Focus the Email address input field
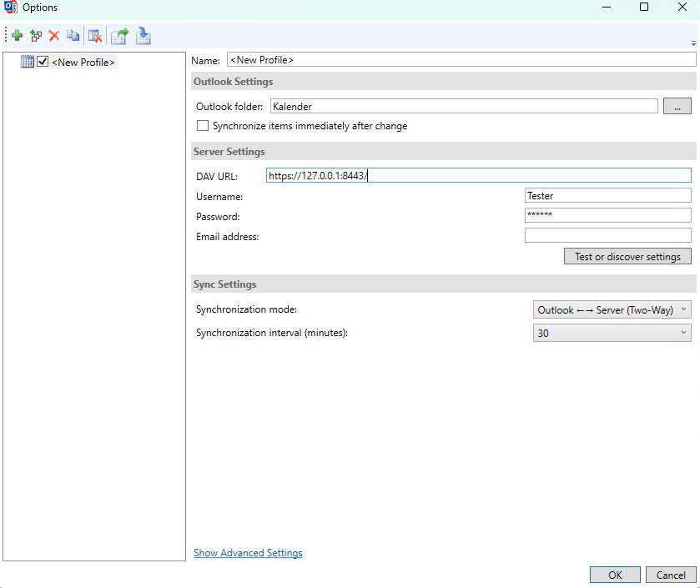Screen dimensions: 700x588 [x=607, y=236]
